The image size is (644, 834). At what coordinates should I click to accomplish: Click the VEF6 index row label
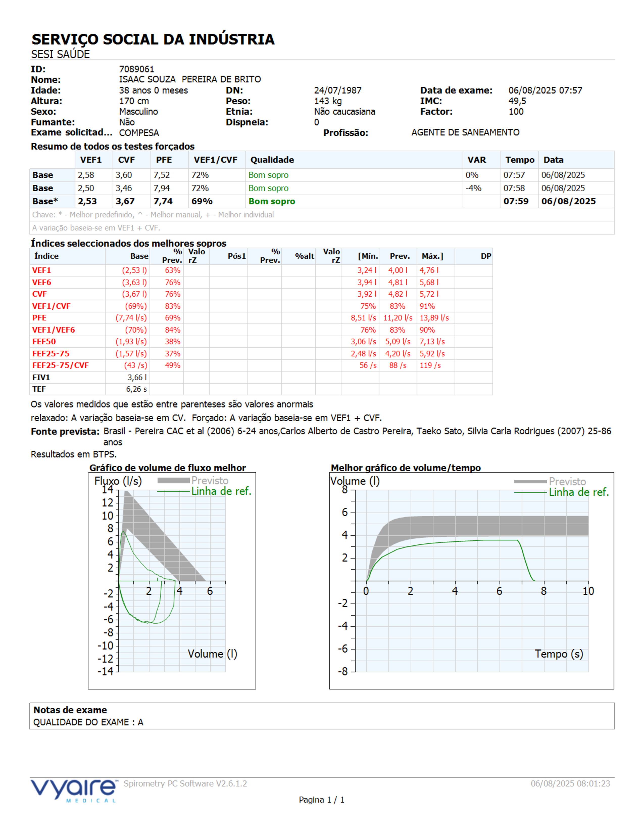[42, 283]
